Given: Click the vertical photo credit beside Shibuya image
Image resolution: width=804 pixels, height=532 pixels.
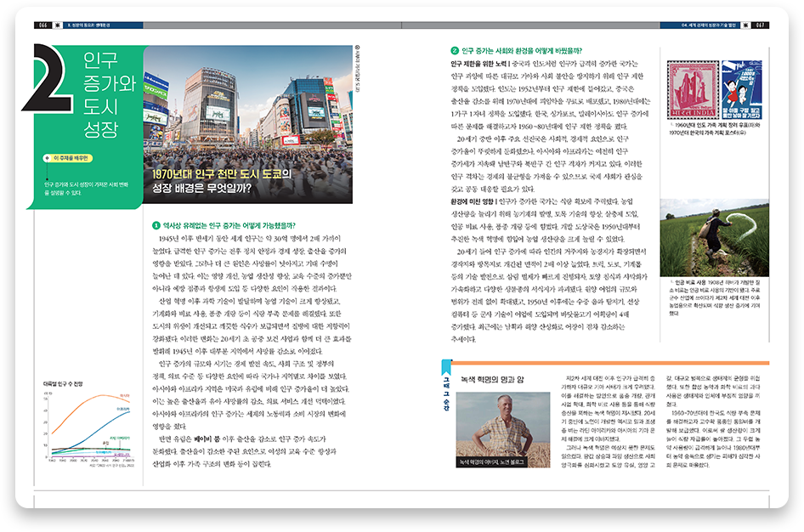Looking at the screenshot, I should point(358,69).
